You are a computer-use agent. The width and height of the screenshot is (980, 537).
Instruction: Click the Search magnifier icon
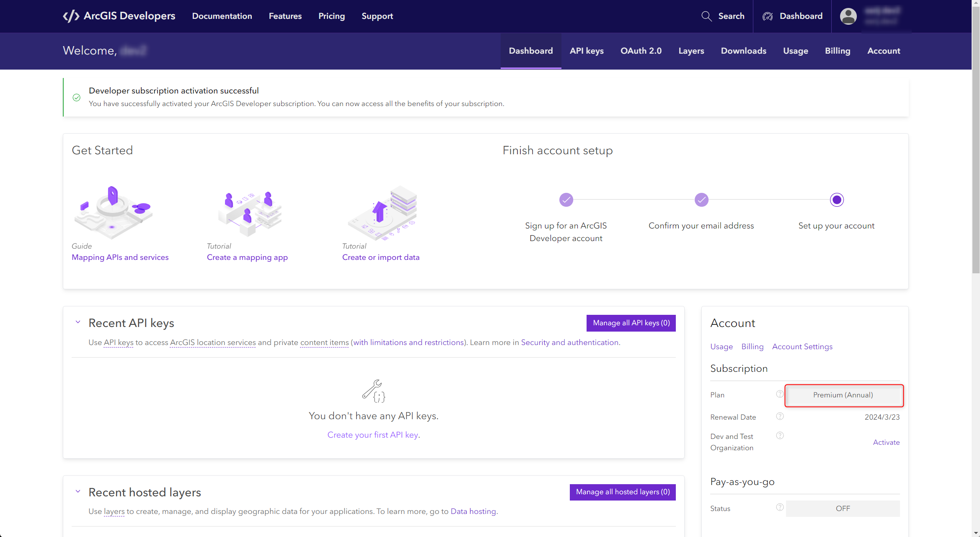(706, 16)
